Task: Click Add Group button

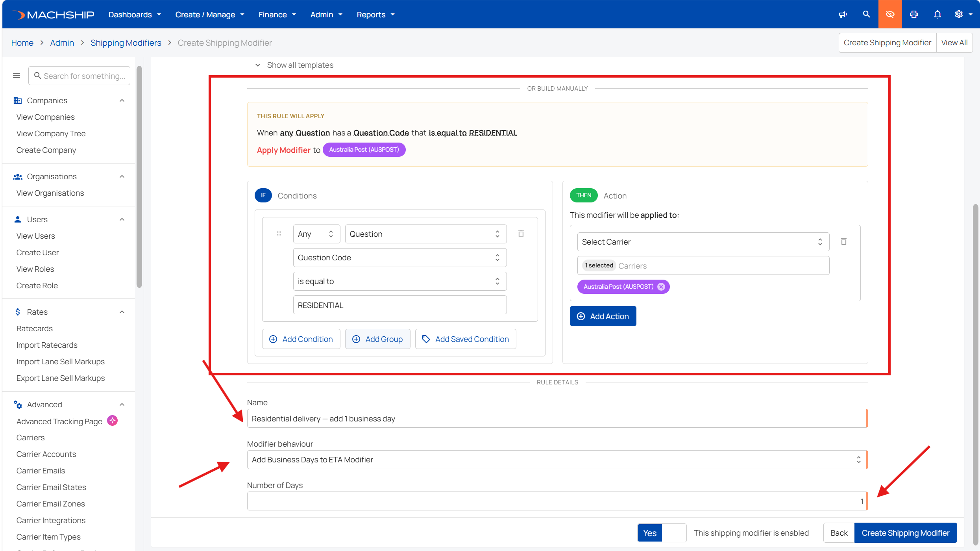Action: point(377,339)
